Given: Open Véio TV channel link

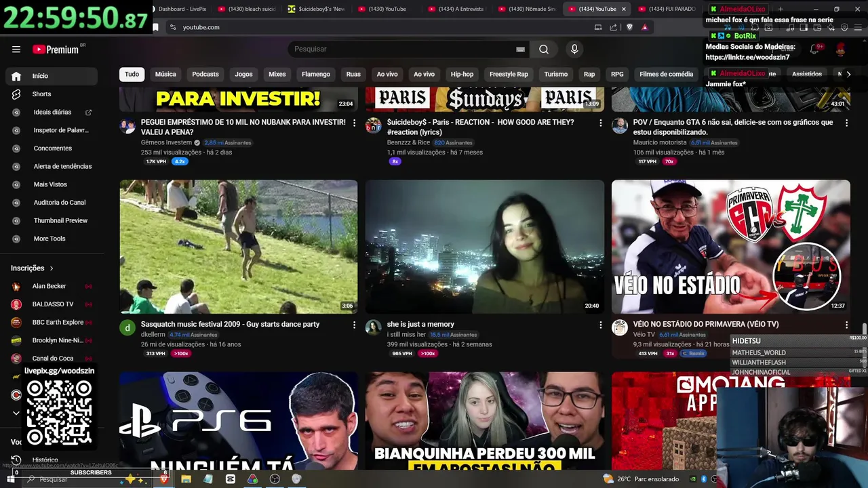Looking at the screenshot, I should (644, 335).
